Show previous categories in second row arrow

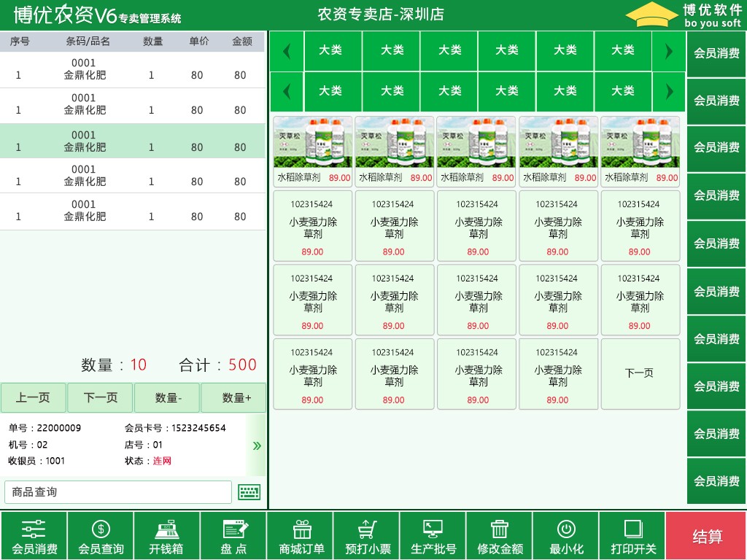[x=286, y=91]
